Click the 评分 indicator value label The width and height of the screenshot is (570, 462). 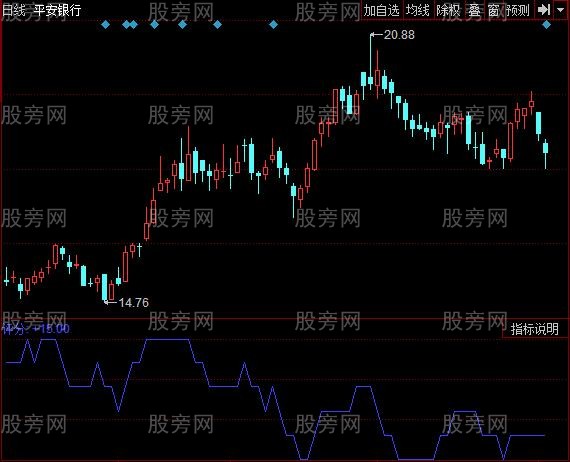[x=35, y=329]
